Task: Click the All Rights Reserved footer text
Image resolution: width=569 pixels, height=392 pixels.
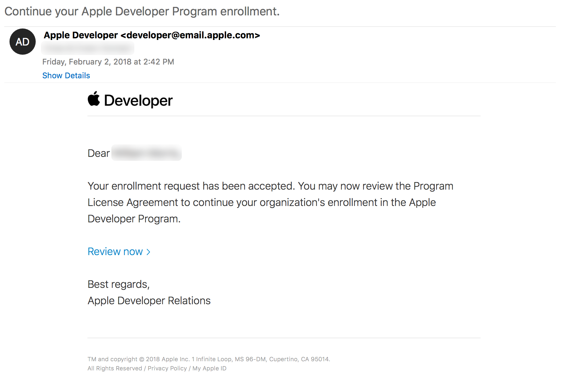Action: [115, 368]
